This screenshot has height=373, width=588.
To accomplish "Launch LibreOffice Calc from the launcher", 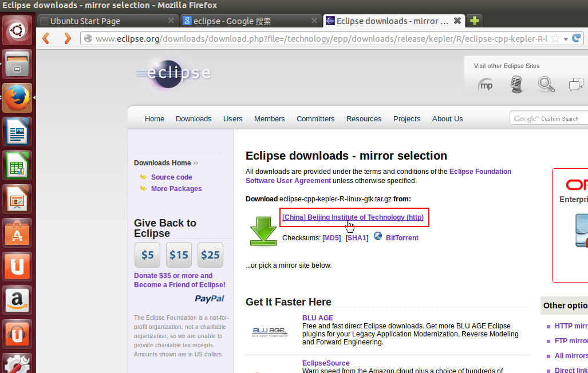I will point(17,165).
